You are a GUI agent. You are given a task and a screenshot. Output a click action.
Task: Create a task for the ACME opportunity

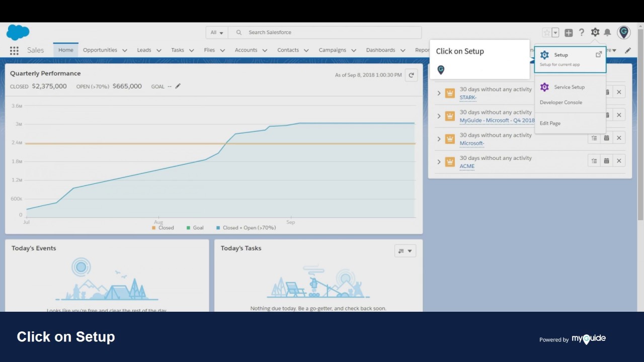(x=594, y=161)
